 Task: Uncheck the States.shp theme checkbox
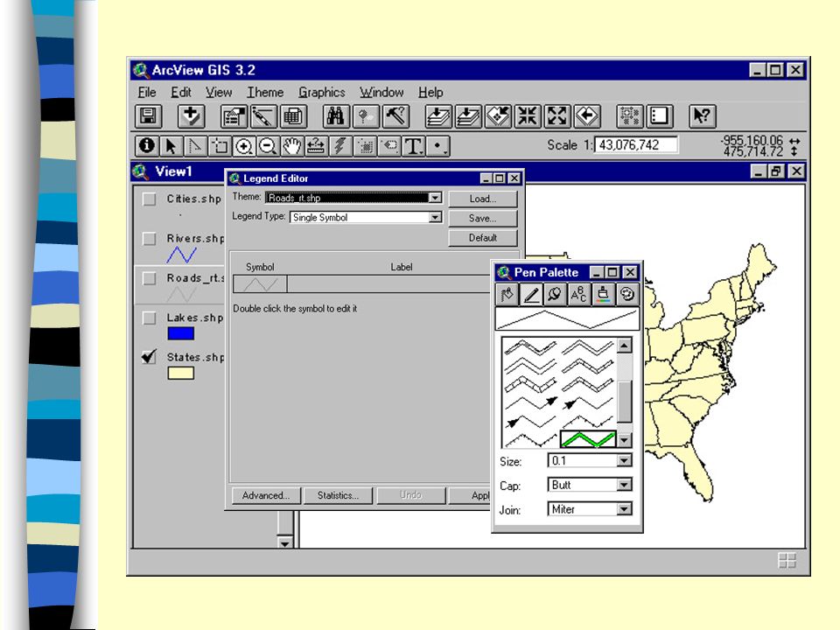click(150, 357)
